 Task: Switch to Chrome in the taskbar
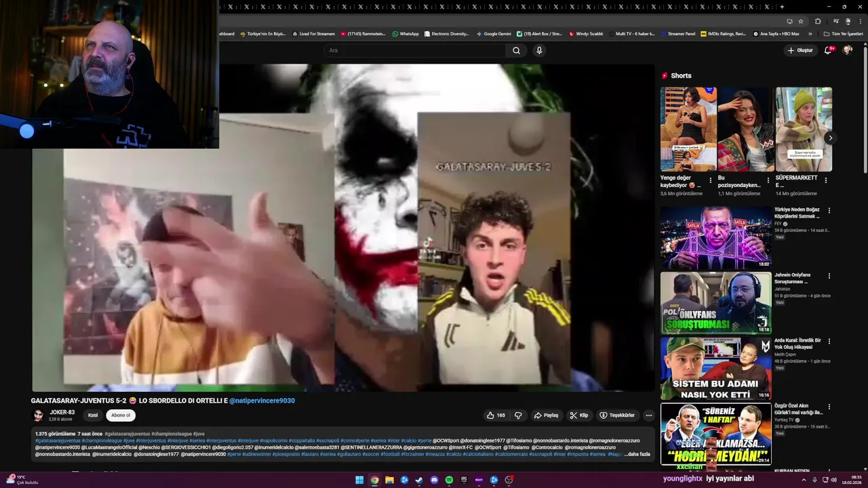[374, 480]
